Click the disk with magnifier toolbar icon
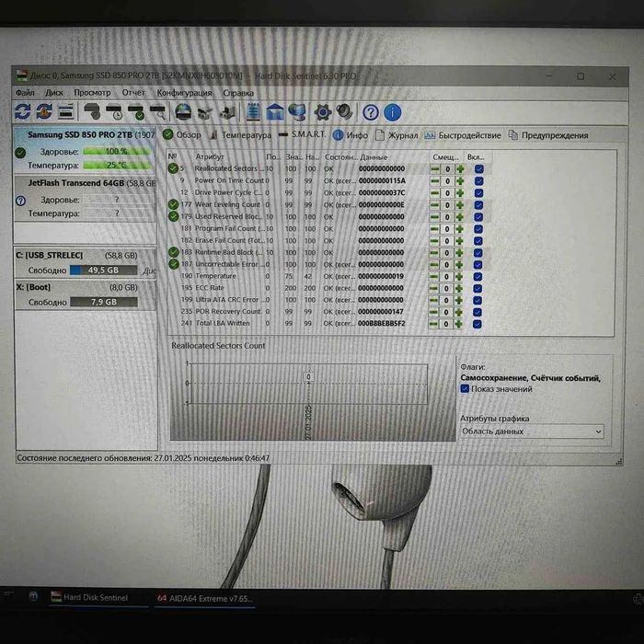Viewport: 644px width, 644px height. coord(157,111)
